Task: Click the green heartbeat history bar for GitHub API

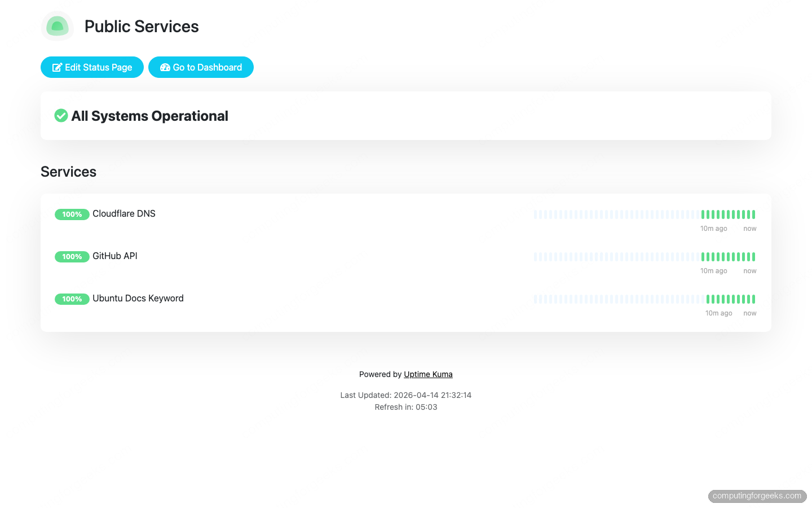Action: [727, 256]
